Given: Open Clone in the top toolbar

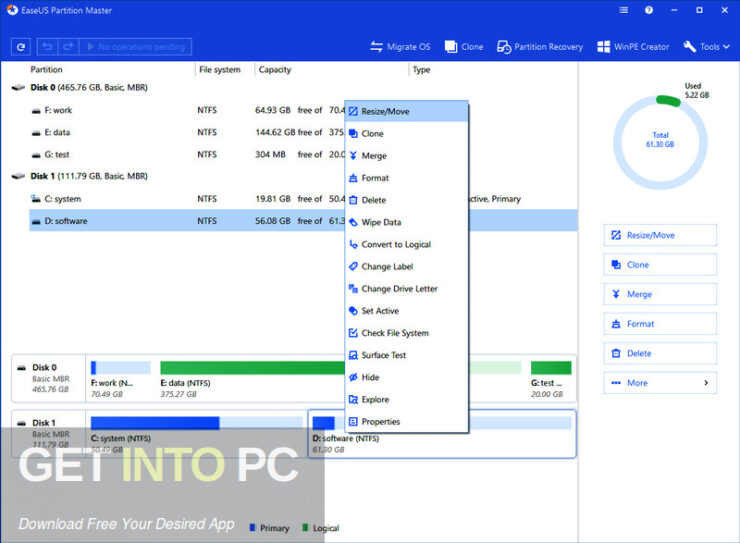Looking at the screenshot, I should pyautogui.click(x=464, y=47).
